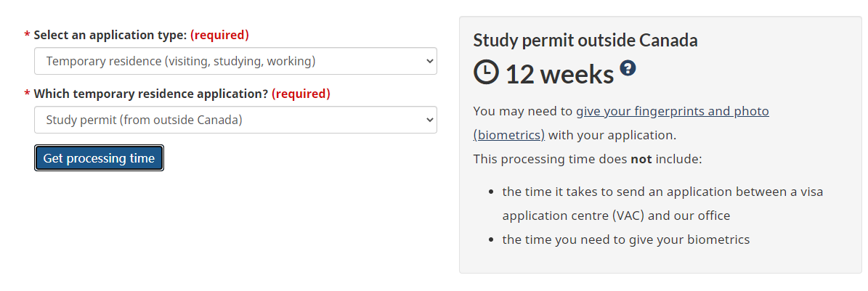This screenshot has height=291, width=868.
Task: Click "(required)" beside the temporary residence label
Action: point(301,94)
